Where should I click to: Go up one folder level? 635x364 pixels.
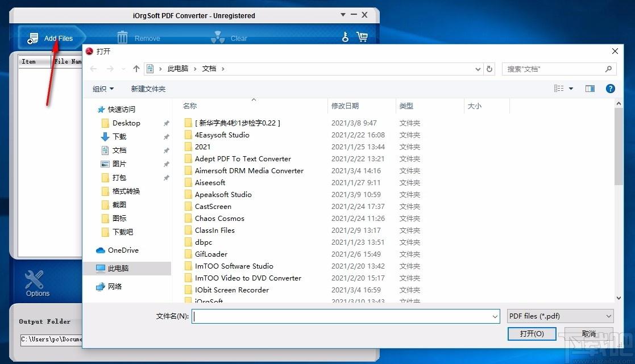pos(136,69)
